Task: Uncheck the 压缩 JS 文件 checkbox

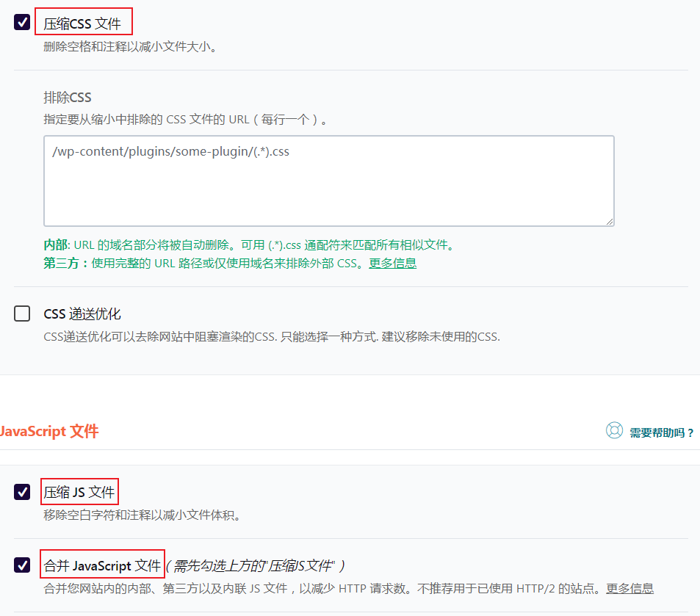Action: 22,492
